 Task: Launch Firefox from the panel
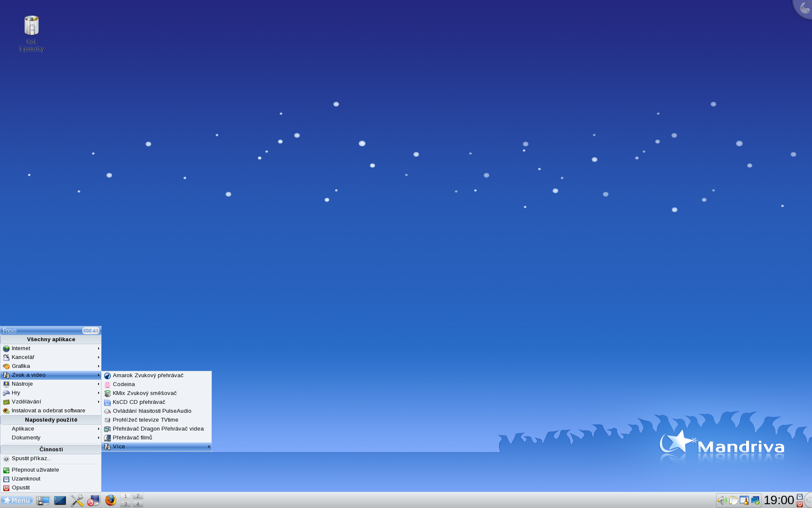(111, 500)
